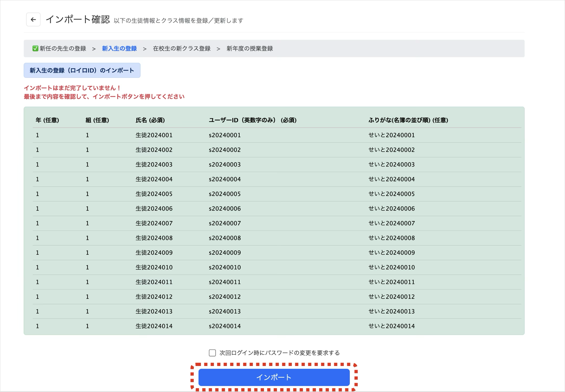Click ふりがな(名簿の並び順) column header
The image size is (565, 392).
[408, 120]
